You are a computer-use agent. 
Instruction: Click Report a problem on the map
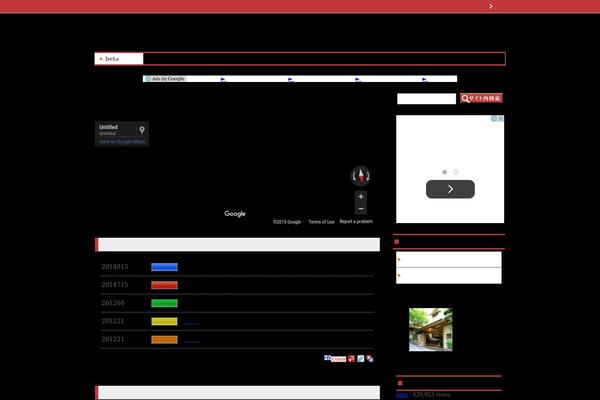click(356, 222)
